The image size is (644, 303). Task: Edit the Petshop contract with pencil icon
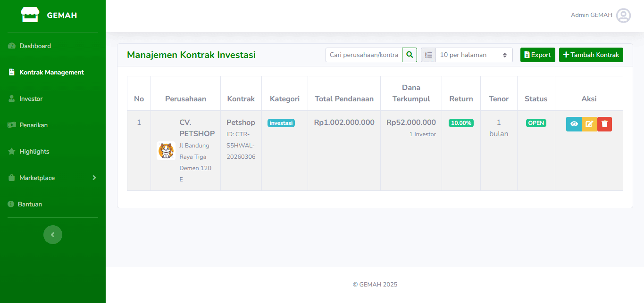pos(589,124)
